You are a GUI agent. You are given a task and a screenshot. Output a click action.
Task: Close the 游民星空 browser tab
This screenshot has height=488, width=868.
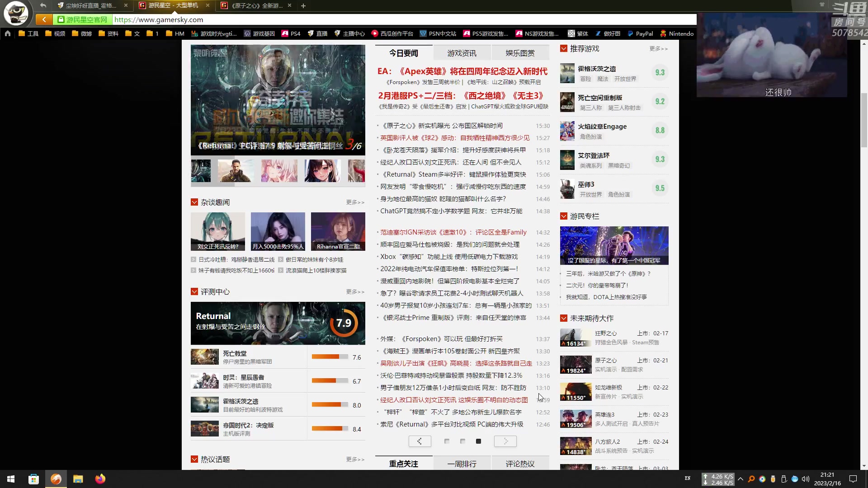(x=208, y=5)
